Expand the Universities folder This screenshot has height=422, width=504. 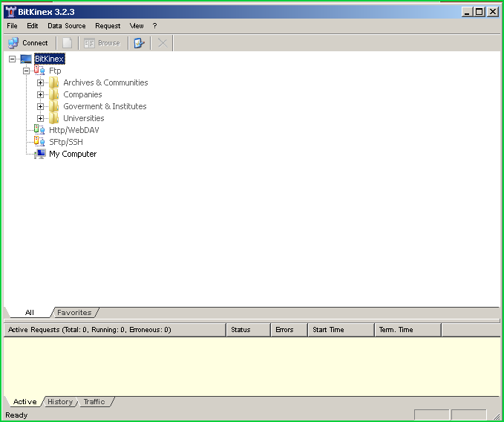click(x=41, y=118)
